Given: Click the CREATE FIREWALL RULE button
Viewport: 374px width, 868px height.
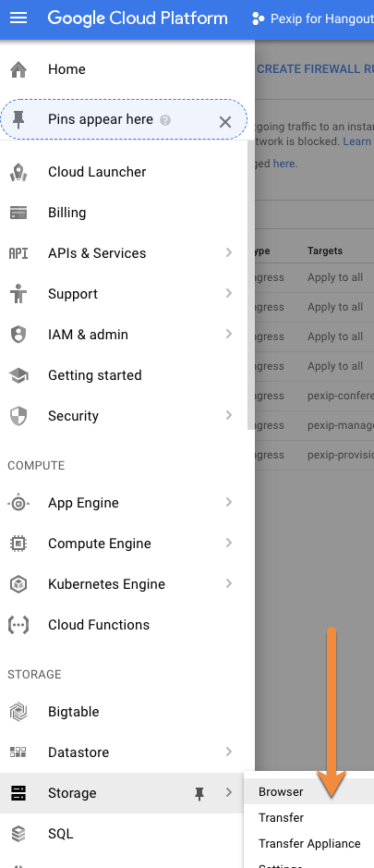Looking at the screenshot, I should click(x=315, y=69).
